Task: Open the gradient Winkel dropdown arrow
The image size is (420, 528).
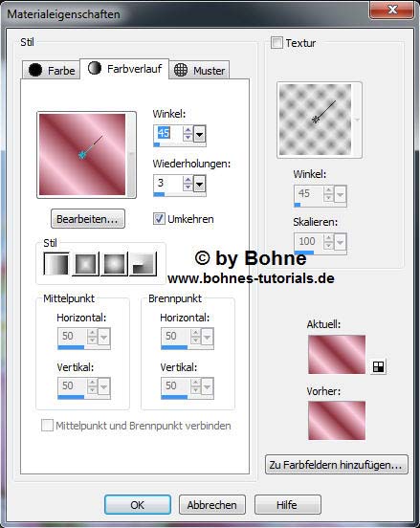Action: pos(200,135)
